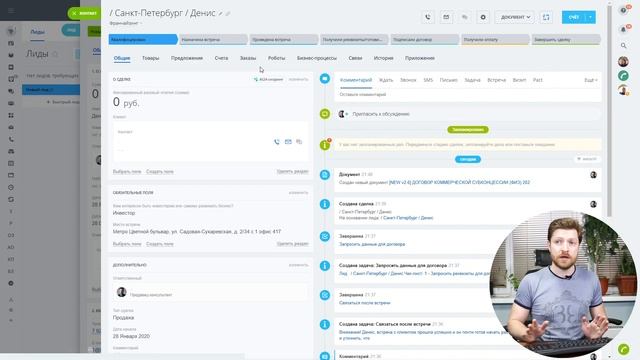Email the contact via the client card envelope icon
The width and height of the screenshot is (640, 360).
coord(288,142)
